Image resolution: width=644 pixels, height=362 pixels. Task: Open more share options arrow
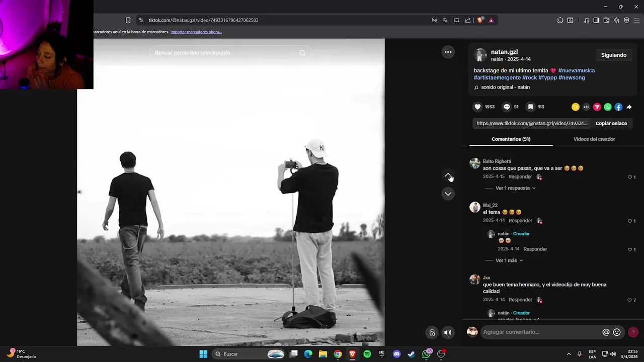(629, 107)
